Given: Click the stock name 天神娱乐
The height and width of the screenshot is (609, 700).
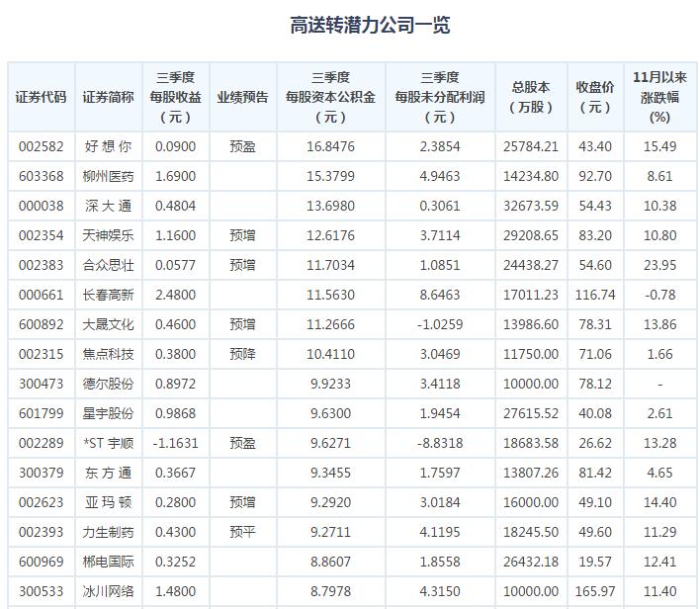Looking at the screenshot, I should pos(108,235).
